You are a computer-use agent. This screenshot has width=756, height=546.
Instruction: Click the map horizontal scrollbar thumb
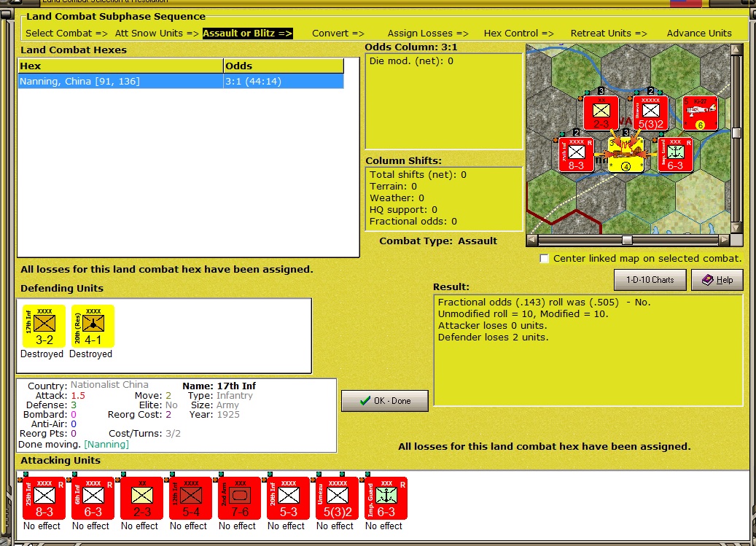[x=627, y=240]
